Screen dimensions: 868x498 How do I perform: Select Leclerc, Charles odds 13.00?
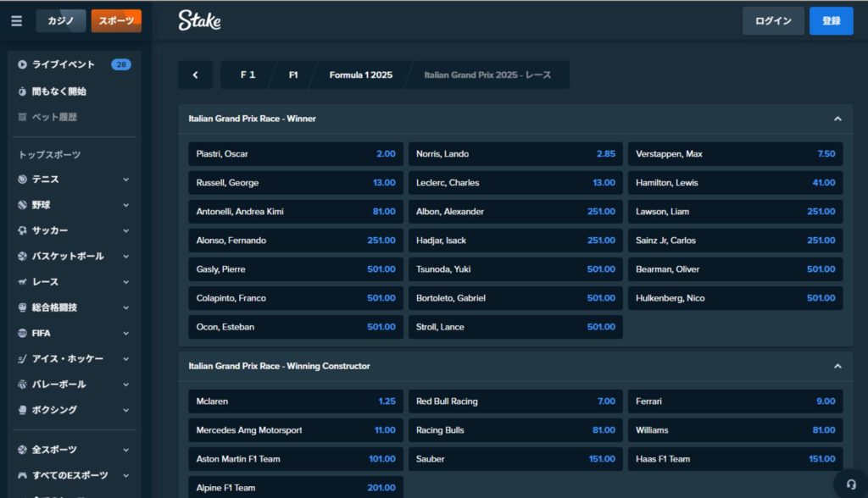[x=515, y=183]
